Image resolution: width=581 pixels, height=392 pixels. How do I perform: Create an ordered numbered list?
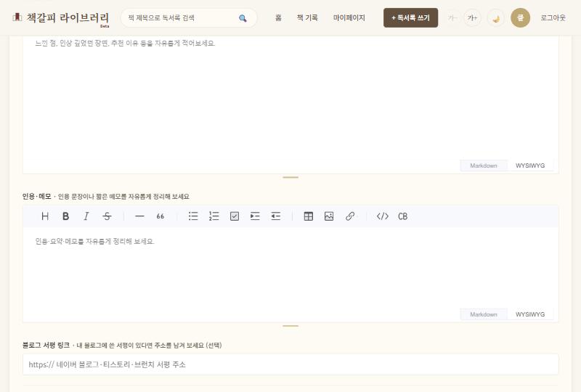pos(214,216)
